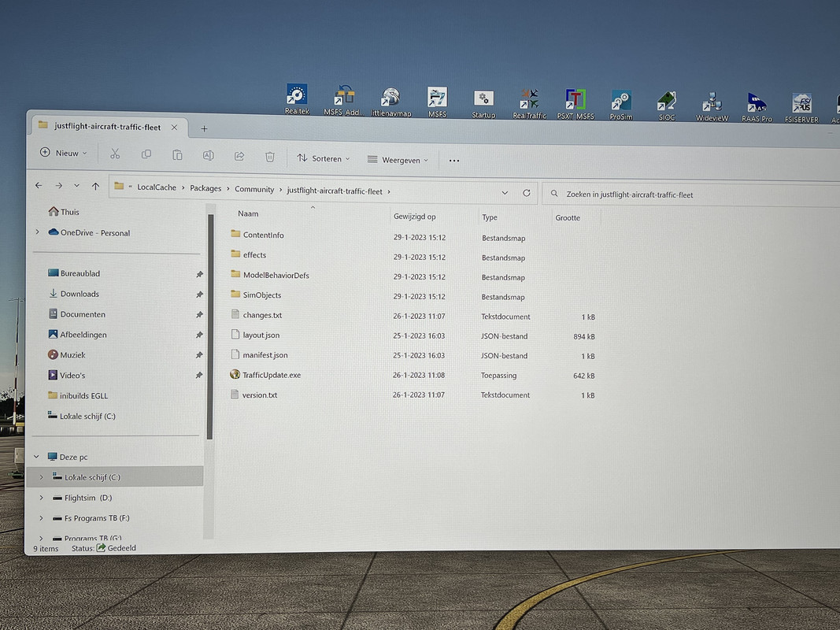Click LocalCache in the breadcrumb path
840x630 pixels.
point(157,187)
